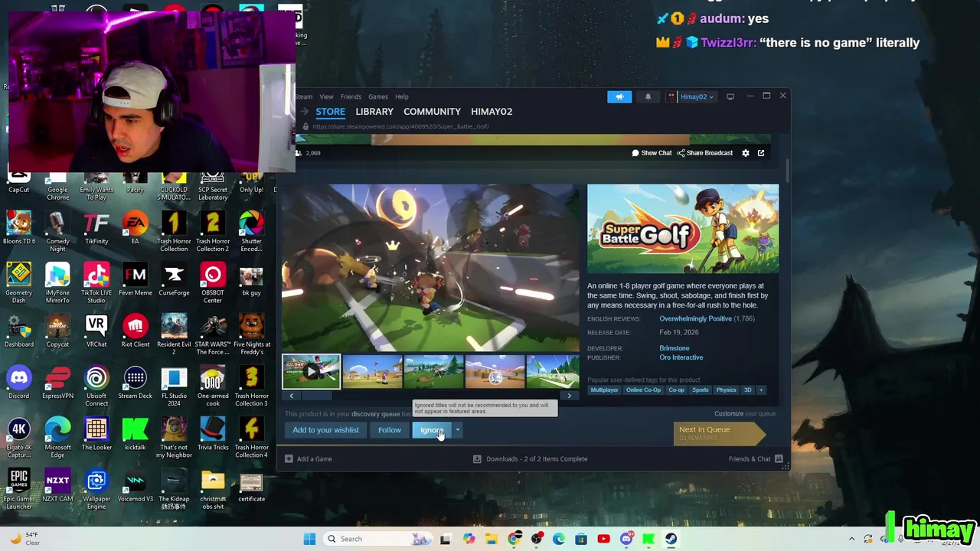Viewport: 980px width, 551px height.
Task: Open the Games menu
Action: [378, 96]
